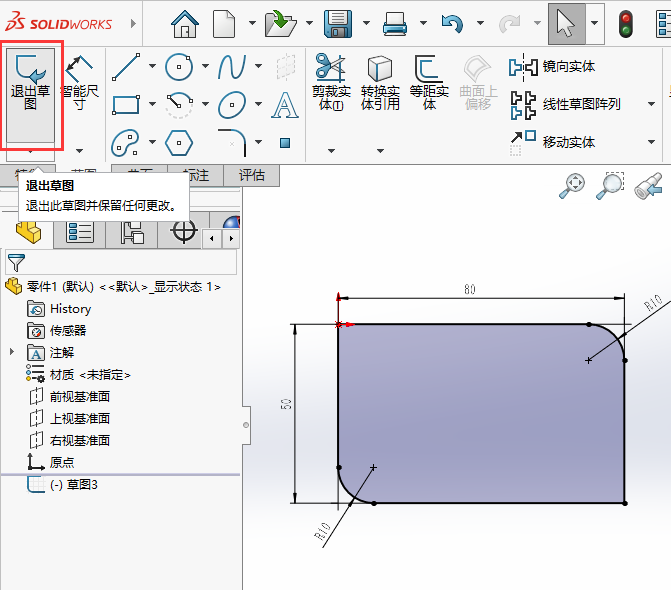Select the Line sketch tool
The width and height of the screenshot is (671, 590).
tap(126, 67)
